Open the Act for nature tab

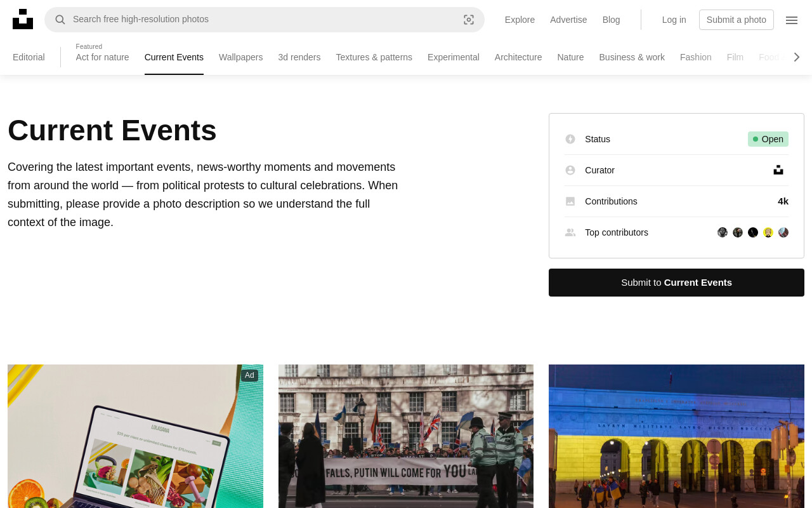pos(102,57)
